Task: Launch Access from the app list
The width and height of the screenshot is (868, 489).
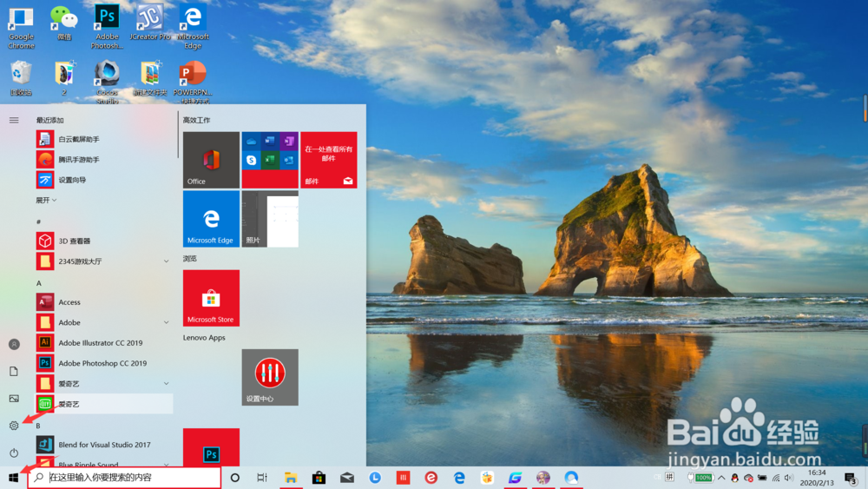Action: 104,302
